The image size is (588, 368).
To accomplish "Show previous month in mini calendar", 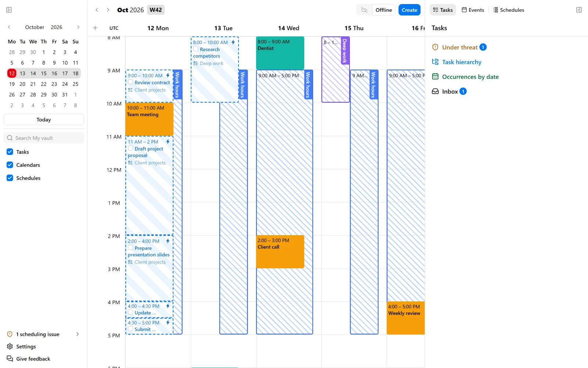I will (x=9, y=27).
